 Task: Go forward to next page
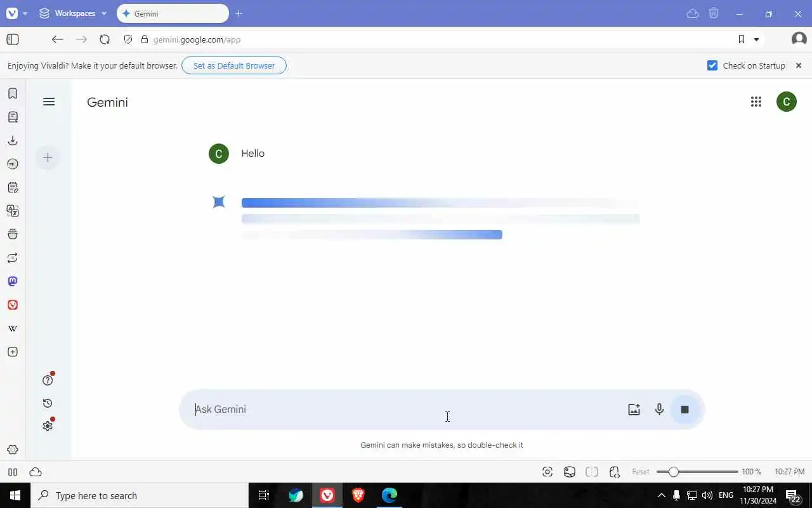(81, 39)
